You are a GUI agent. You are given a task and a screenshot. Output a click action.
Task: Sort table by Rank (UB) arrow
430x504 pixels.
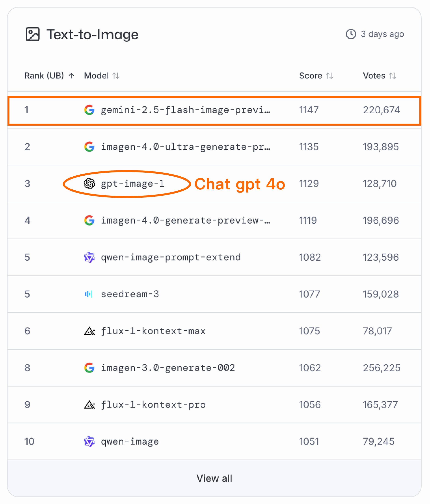coord(71,76)
